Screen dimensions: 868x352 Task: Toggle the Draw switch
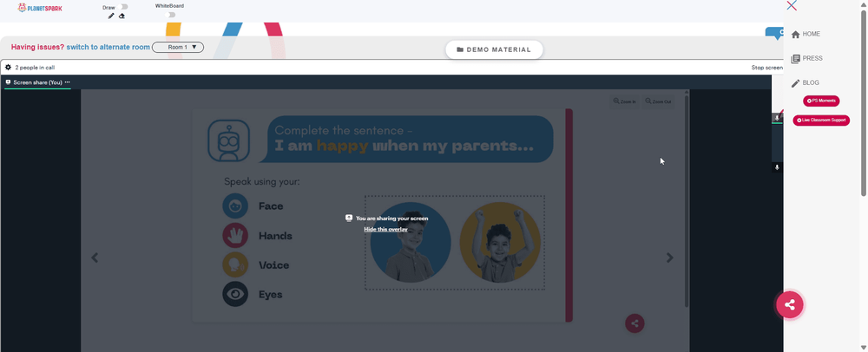pyautogui.click(x=123, y=7)
